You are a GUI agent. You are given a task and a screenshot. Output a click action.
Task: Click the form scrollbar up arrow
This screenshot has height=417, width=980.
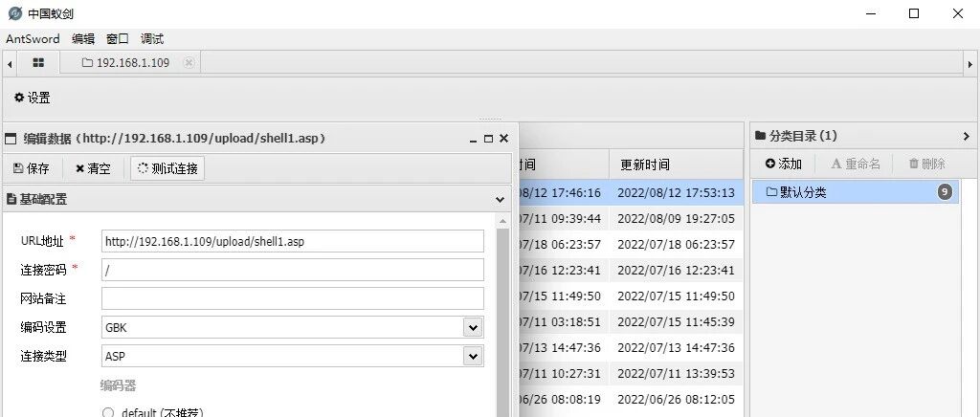point(502,222)
